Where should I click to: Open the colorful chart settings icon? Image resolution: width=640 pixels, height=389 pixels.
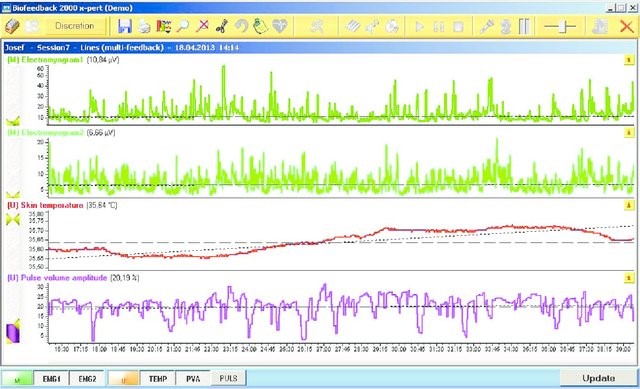click(164, 27)
